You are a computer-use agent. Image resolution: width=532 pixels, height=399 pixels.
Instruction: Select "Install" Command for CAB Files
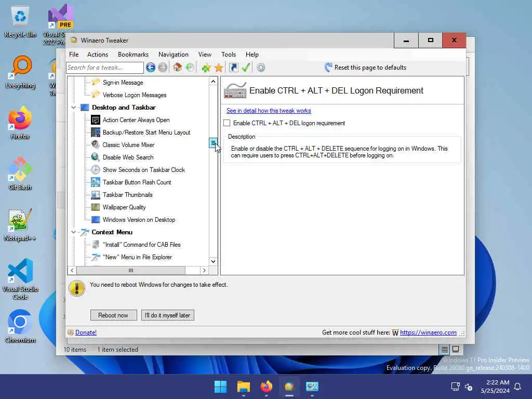[141, 245]
